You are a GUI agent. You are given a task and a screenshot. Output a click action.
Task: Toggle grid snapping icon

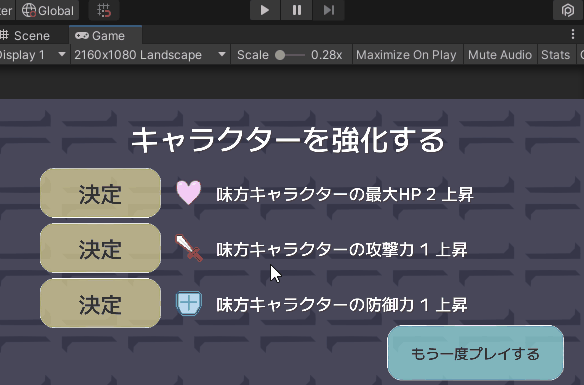[x=104, y=10]
